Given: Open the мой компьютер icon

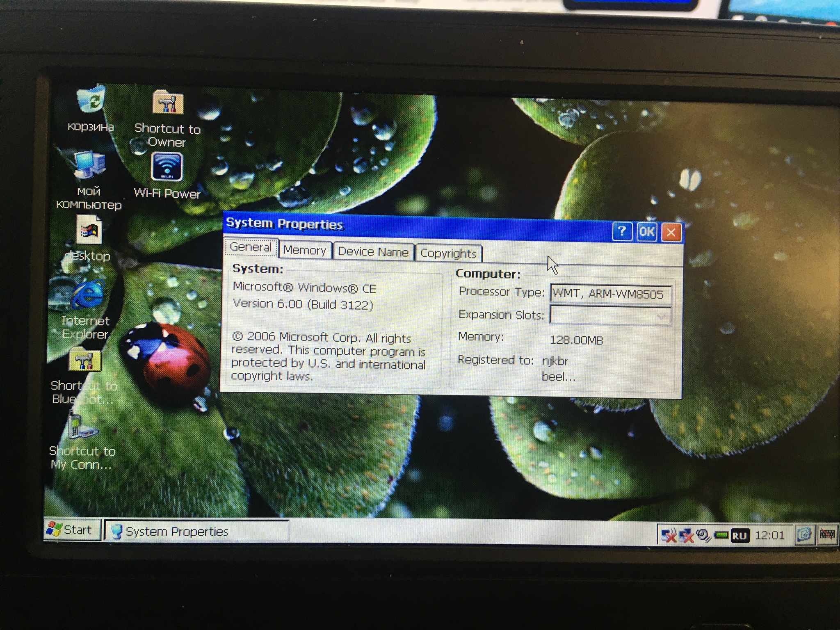Looking at the screenshot, I should point(89,167).
